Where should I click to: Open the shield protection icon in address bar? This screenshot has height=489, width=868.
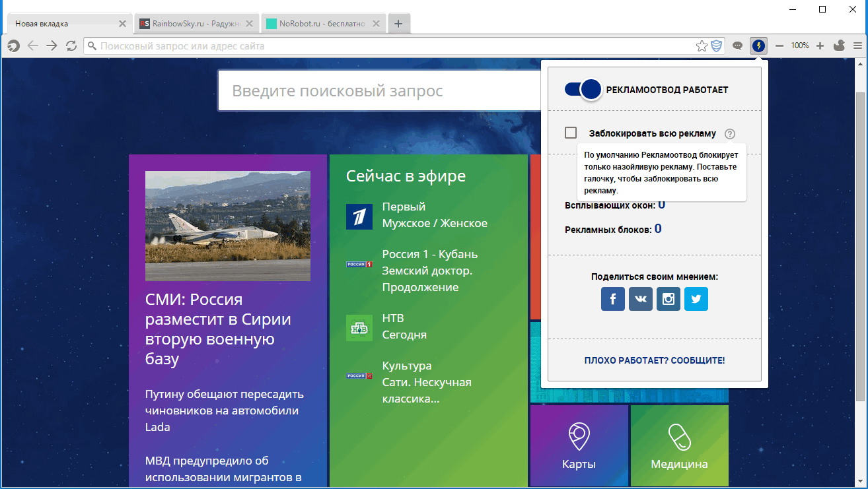tap(717, 46)
